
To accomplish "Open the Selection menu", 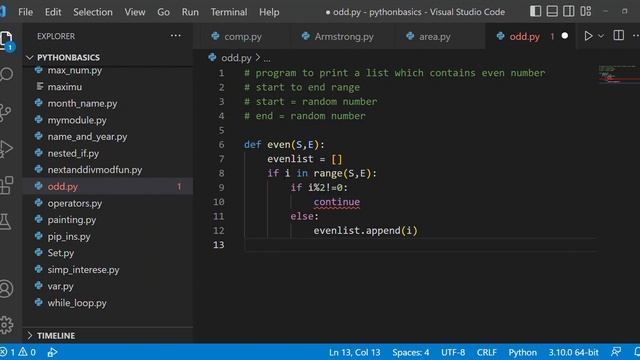I will click(x=93, y=12).
